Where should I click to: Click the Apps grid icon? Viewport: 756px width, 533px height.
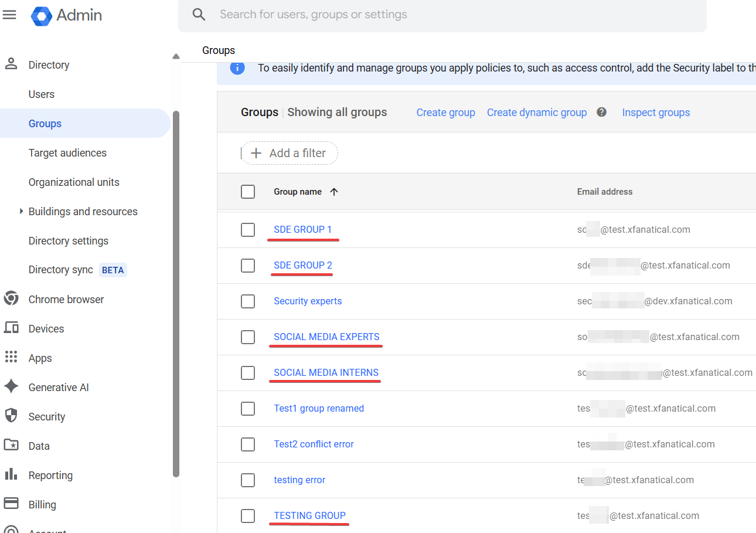11,357
